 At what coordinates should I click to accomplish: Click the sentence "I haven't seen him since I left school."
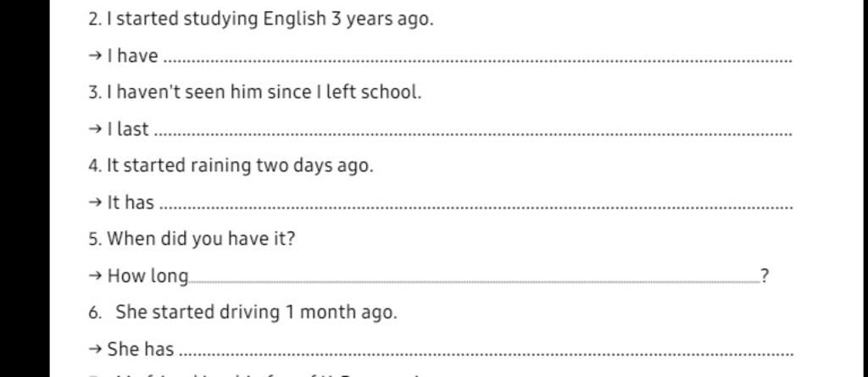(x=264, y=92)
